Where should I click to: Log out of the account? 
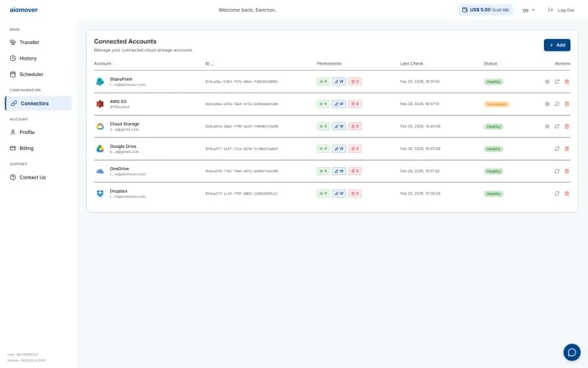click(x=561, y=10)
